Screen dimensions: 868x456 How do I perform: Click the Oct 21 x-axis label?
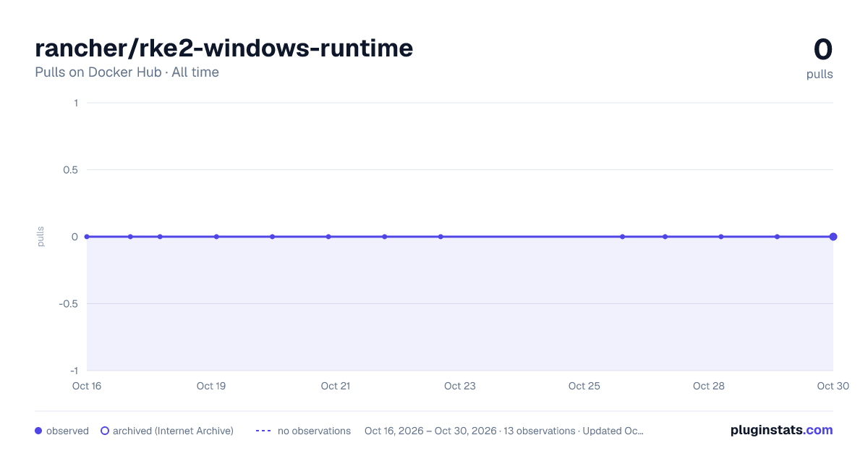point(336,386)
